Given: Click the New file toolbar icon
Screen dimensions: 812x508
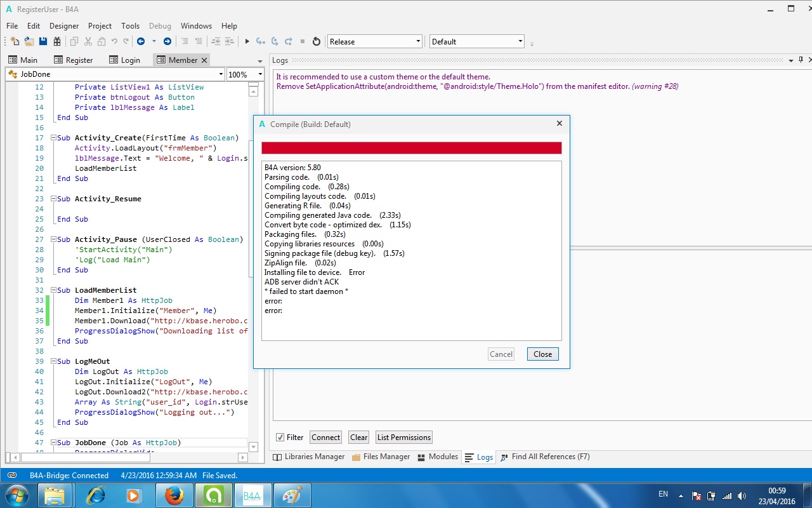Looking at the screenshot, I should pyautogui.click(x=15, y=41).
